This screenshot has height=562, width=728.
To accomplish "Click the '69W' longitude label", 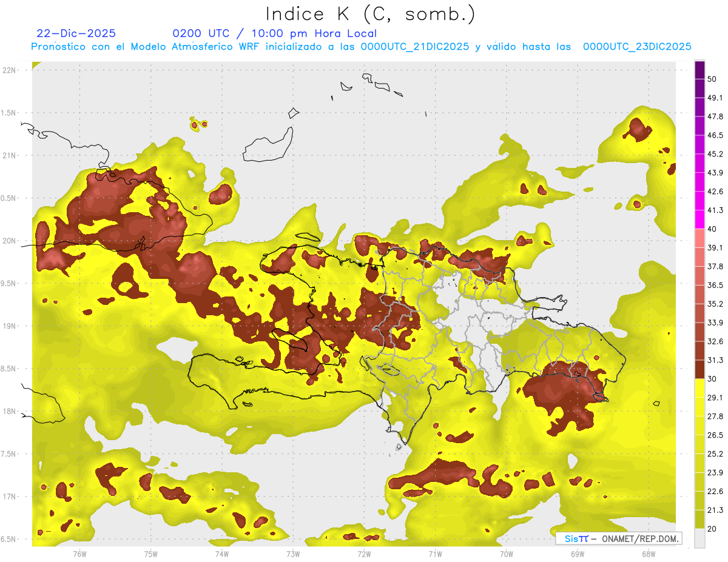I will (578, 554).
